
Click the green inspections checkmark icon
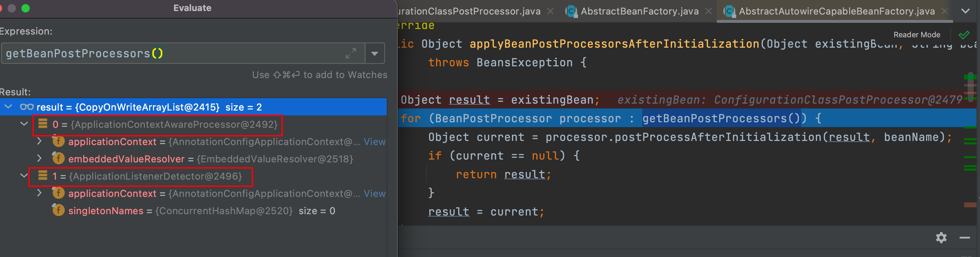pyautogui.click(x=964, y=35)
